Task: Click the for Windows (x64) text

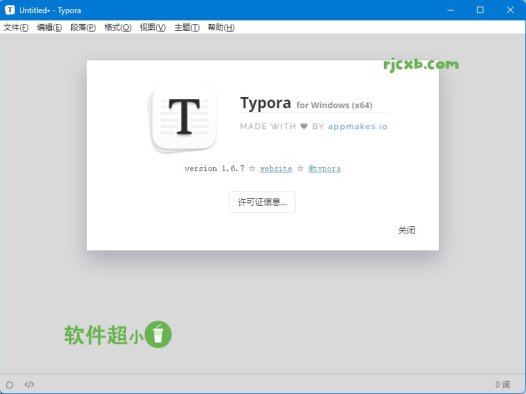Action: click(334, 105)
